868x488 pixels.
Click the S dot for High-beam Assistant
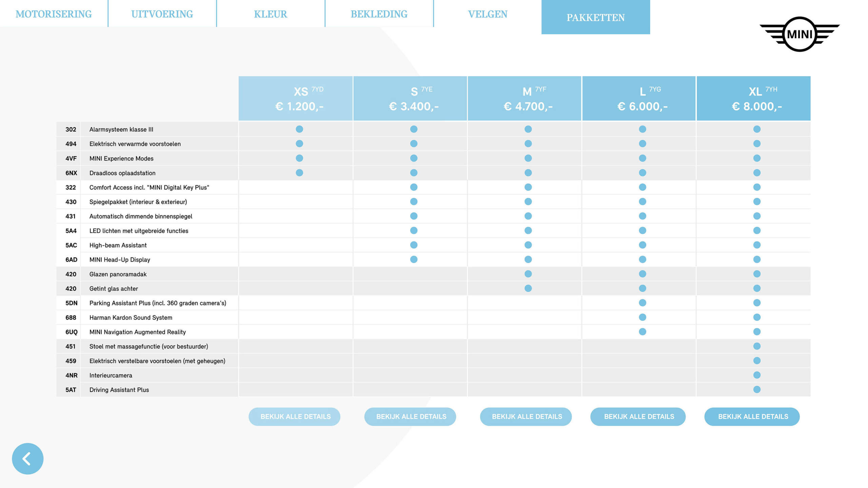tap(414, 245)
